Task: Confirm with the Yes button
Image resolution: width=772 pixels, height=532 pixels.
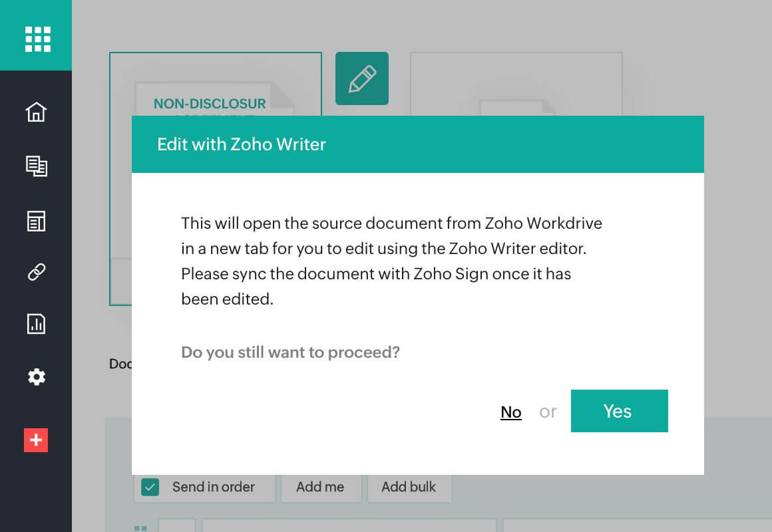Action: 619,411
